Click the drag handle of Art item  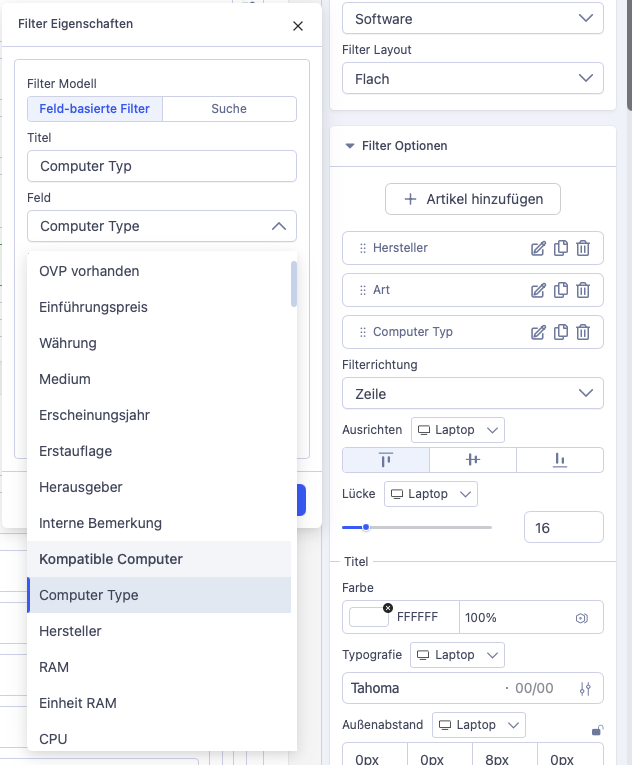point(363,290)
